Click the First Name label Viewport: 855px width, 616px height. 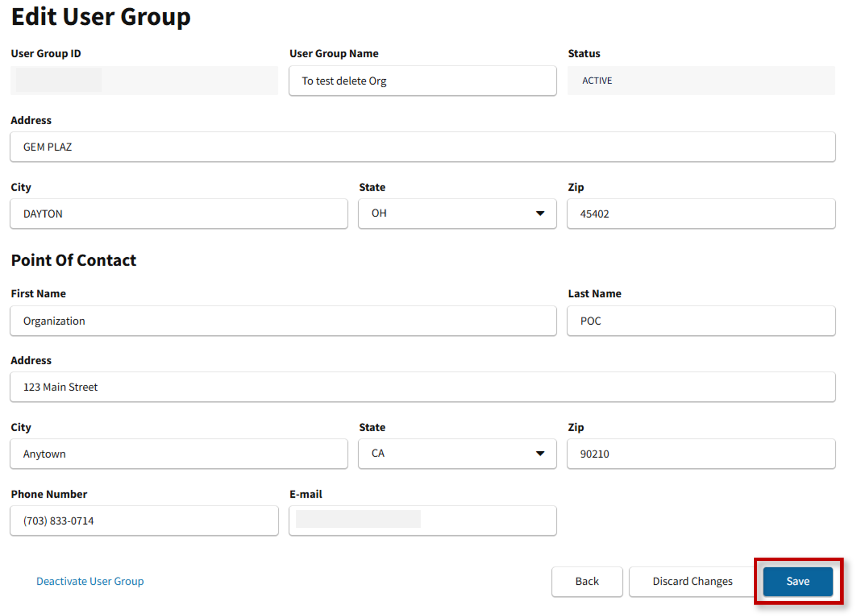(38, 293)
